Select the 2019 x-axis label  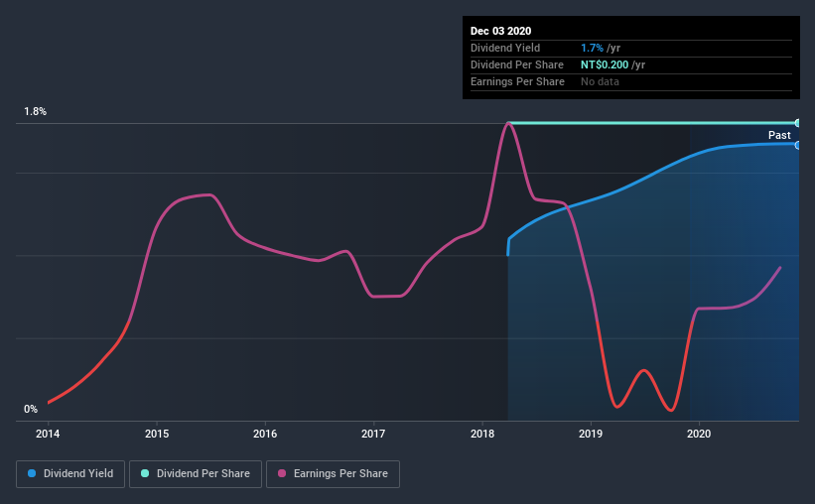tap(591, 434)
